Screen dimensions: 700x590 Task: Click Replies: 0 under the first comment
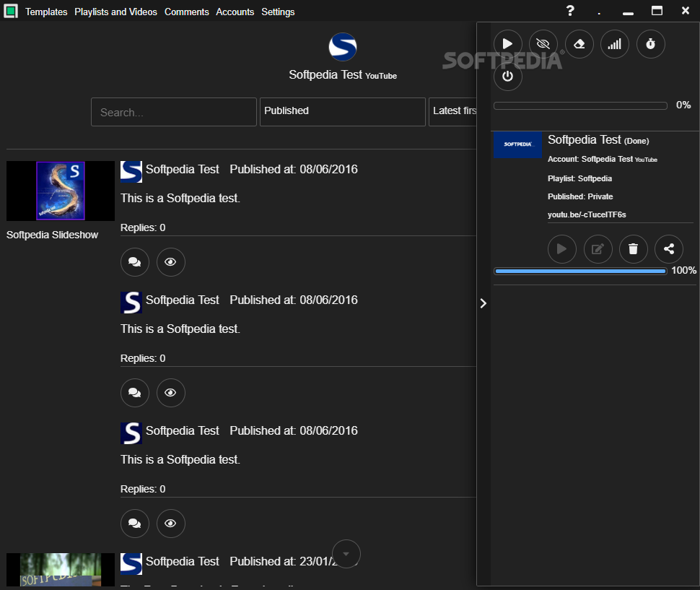(x=143, y=227)
